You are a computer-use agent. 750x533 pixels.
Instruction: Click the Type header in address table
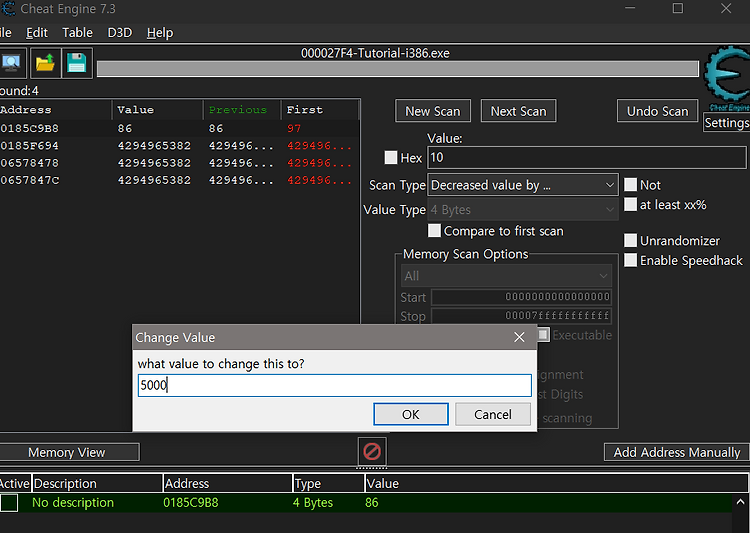tap(329, 484)
